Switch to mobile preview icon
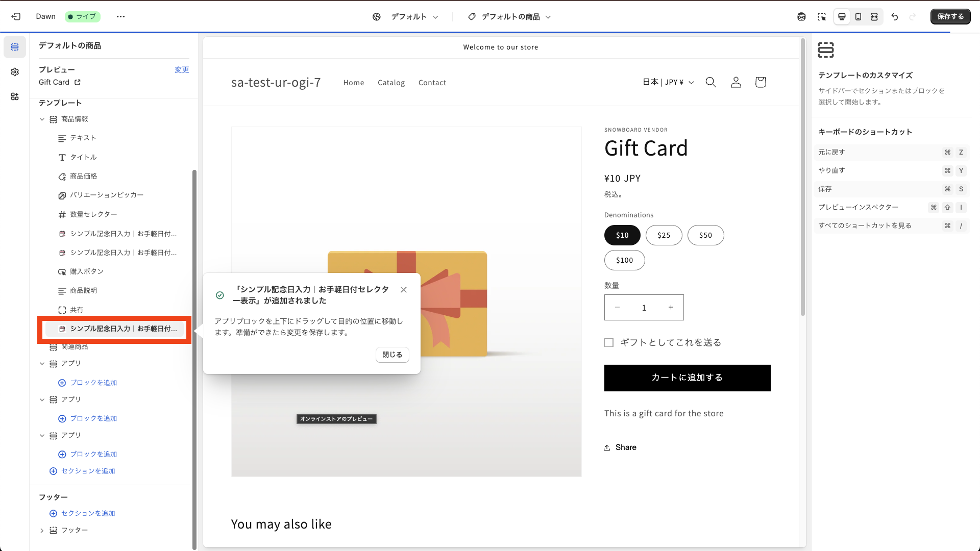Image resolution: width=980 pixels, height=551 pixels. [x=858, y=16]
